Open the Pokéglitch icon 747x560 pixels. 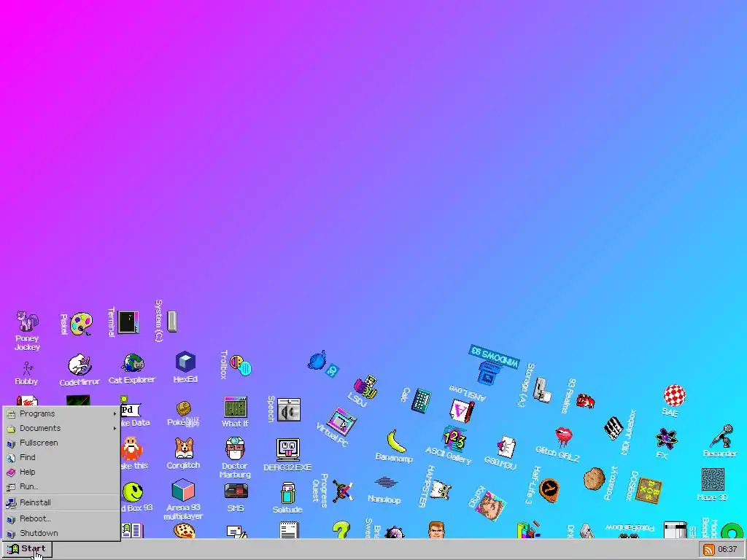(x=184, y=408)
